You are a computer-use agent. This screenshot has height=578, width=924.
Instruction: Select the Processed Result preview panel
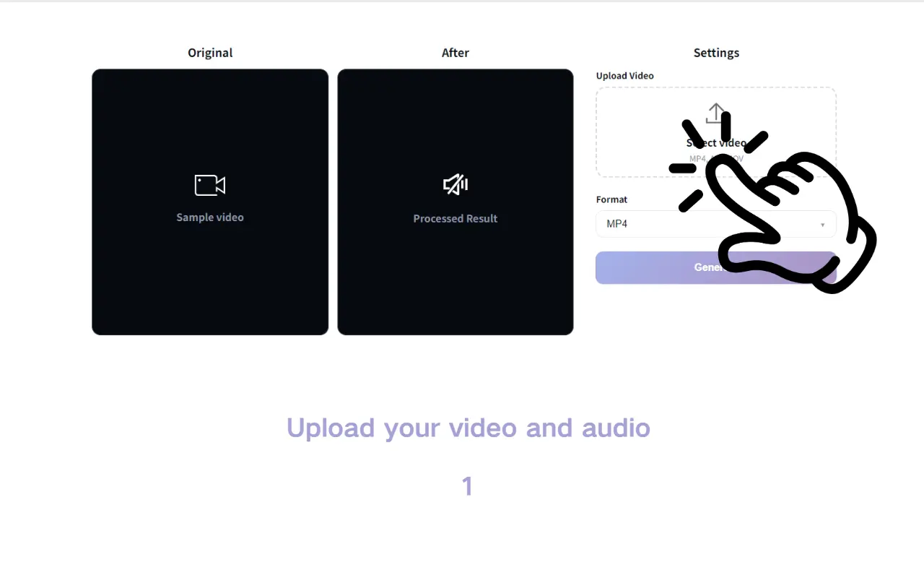pos(456,202)
